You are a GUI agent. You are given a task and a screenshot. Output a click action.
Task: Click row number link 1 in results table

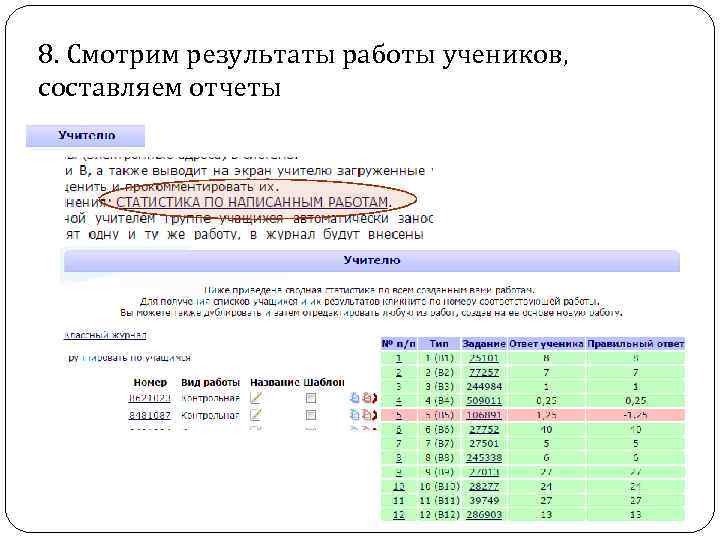click(x=399, y=358)
